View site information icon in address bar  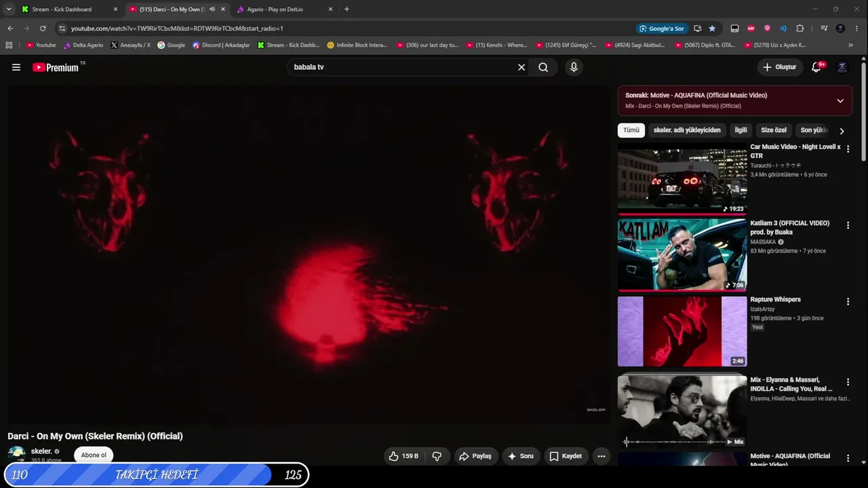tap(62, 28)
